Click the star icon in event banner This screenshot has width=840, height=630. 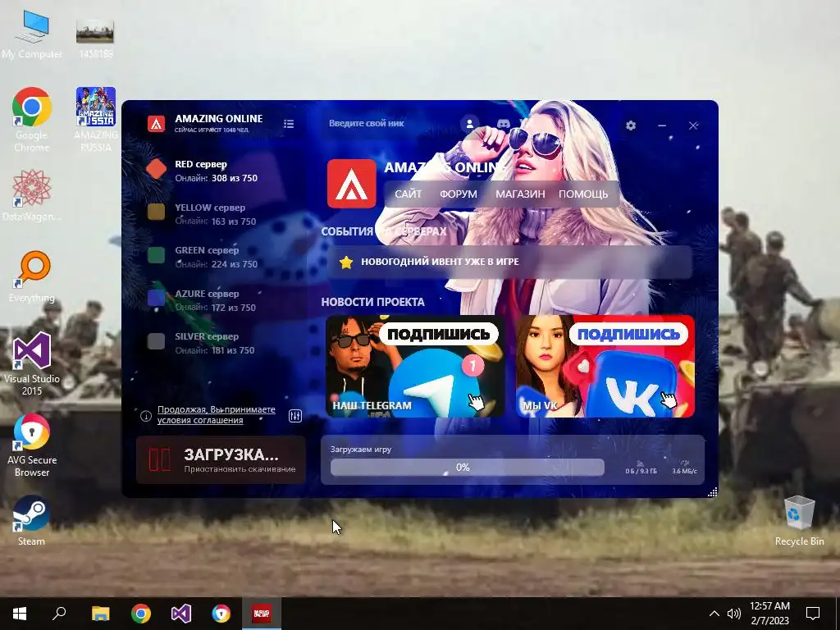point(346,262)
